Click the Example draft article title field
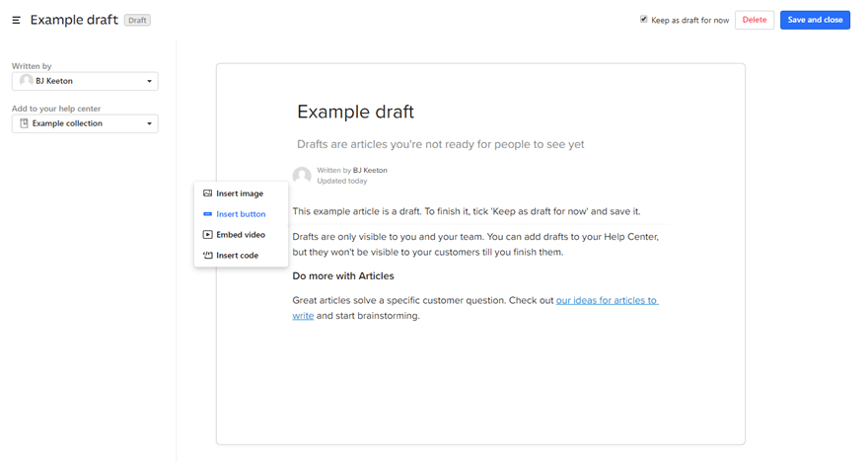Image resolution: width=868 pixels, height=462 pixels. coord(355,112)
